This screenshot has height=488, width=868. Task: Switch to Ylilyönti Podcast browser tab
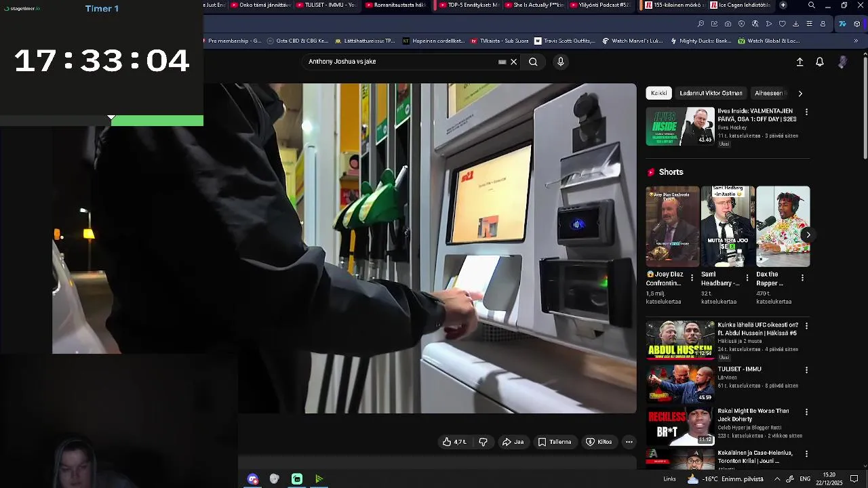[599, 5]
